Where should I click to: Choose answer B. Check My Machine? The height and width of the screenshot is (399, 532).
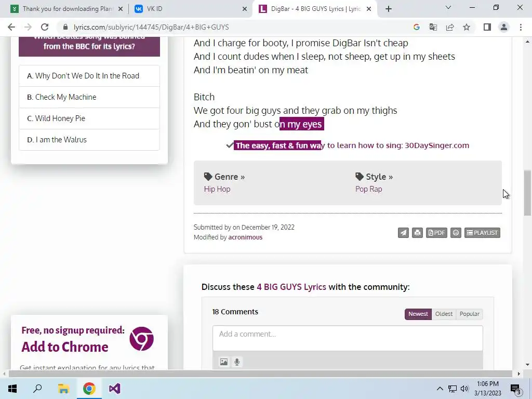point(89,97)
